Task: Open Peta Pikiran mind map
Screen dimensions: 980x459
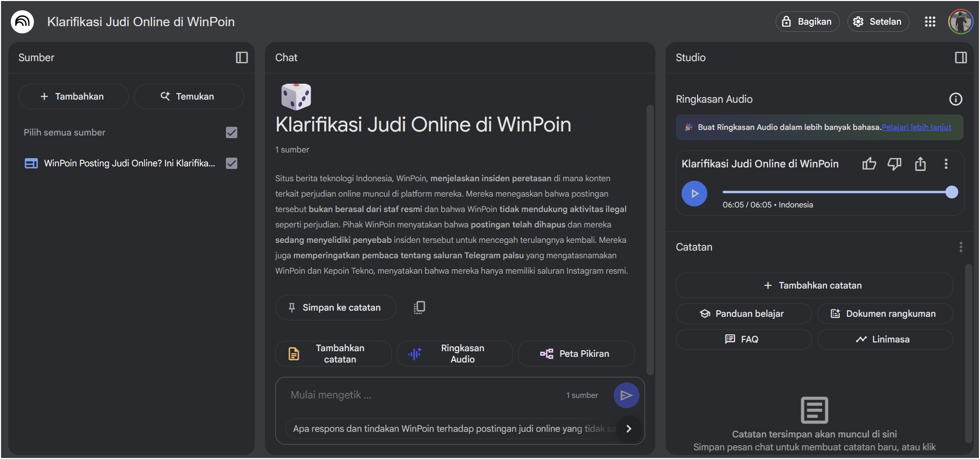Action: tap(576, 354)
